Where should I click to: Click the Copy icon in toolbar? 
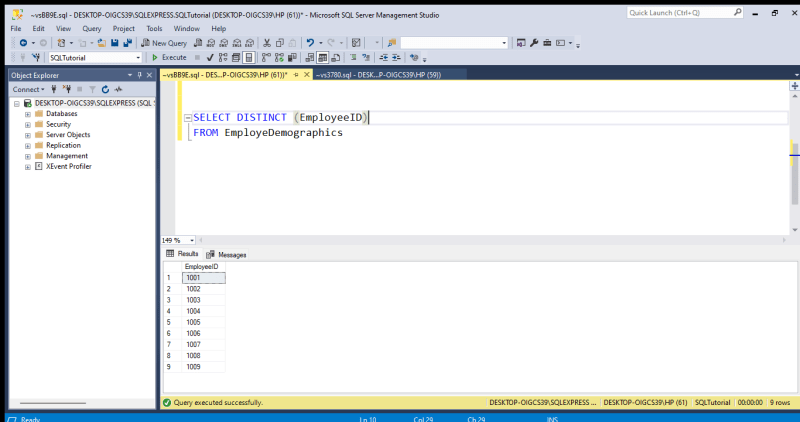(280, 43)
